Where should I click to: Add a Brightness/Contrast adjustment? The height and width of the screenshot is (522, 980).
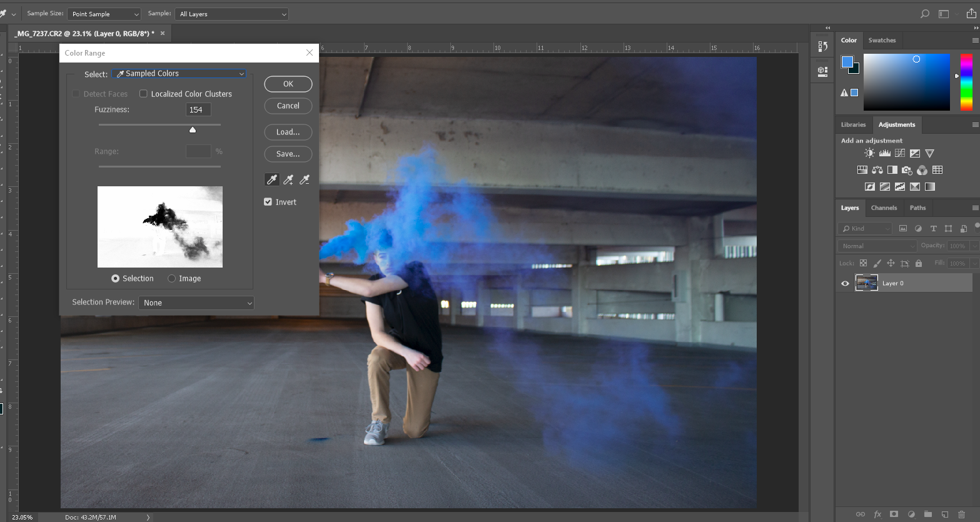[x=869, y=153]
